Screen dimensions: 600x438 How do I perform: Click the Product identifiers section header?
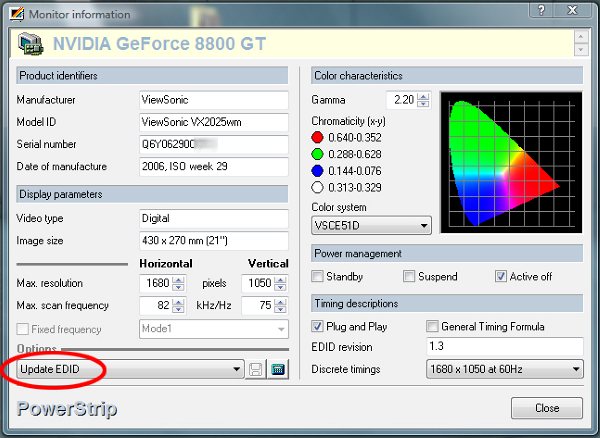click(x=152, y=75)
